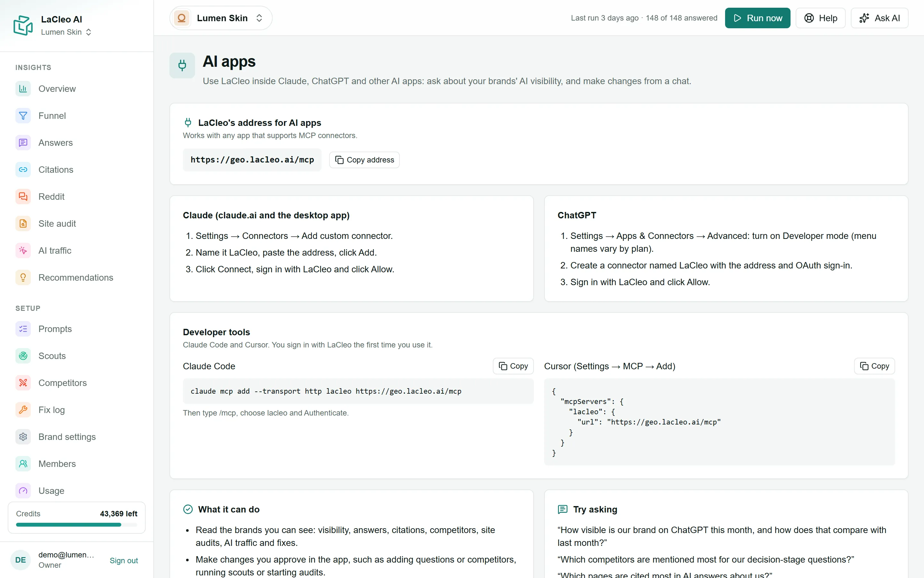924x578 pixels.
Task: Open the Prompts checklist icon
Action: click(x=23, y=329)
